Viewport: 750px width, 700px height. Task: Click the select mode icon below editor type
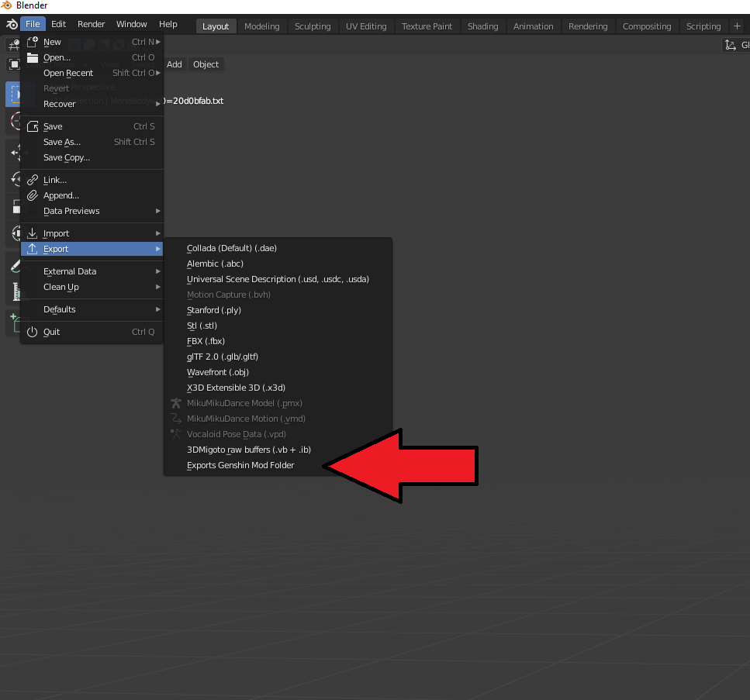[13, 64]
